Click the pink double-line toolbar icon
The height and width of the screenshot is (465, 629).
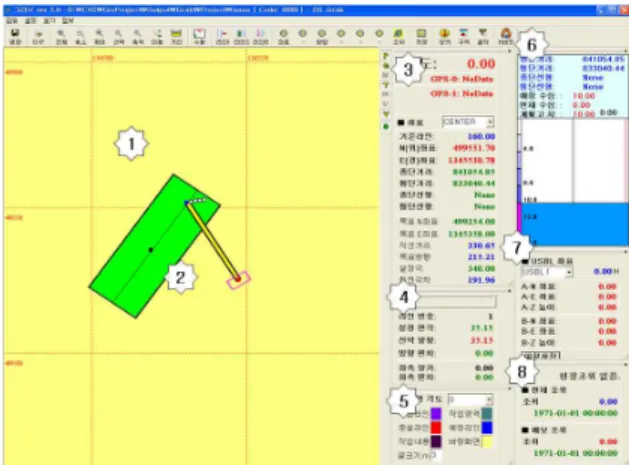(x=260, y=34)
